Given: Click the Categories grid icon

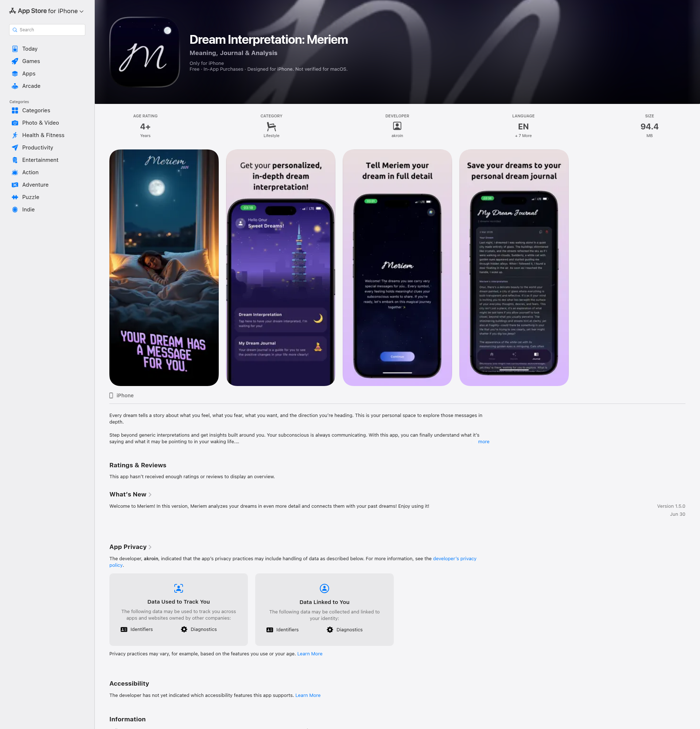Looking at the screenshot, I should point(15,110).
